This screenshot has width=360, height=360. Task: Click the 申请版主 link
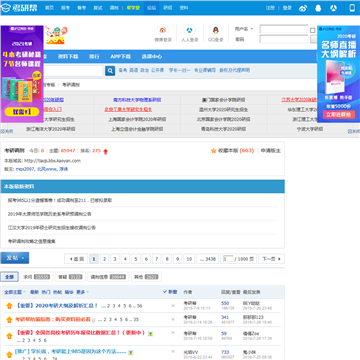(270, 151)
